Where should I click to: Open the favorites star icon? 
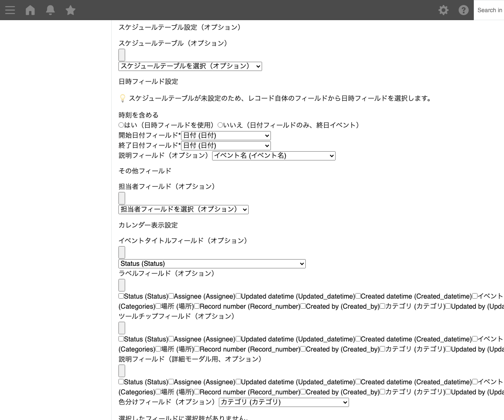71,10
